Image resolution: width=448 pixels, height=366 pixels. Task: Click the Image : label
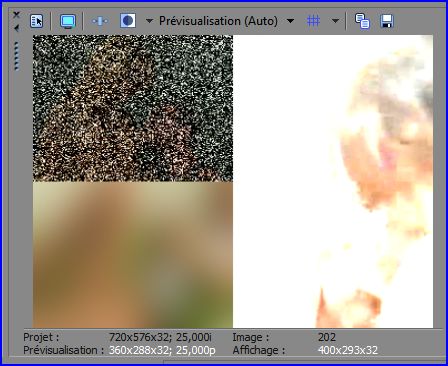pyautogui.click(x=251, y=337)
